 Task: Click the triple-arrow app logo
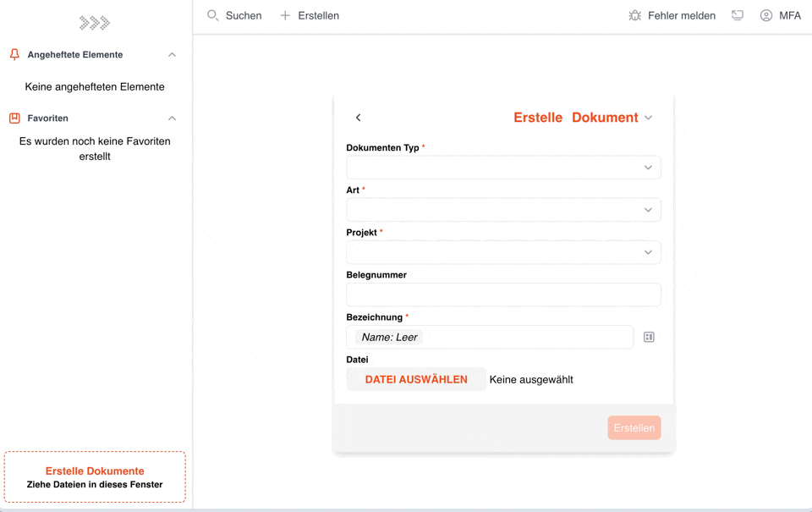pos(95,23)
